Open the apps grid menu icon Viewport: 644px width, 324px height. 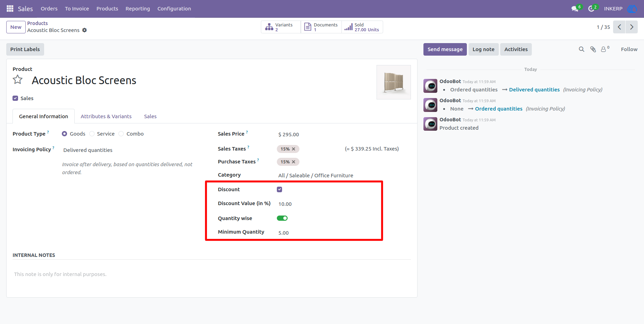point(10,8)
